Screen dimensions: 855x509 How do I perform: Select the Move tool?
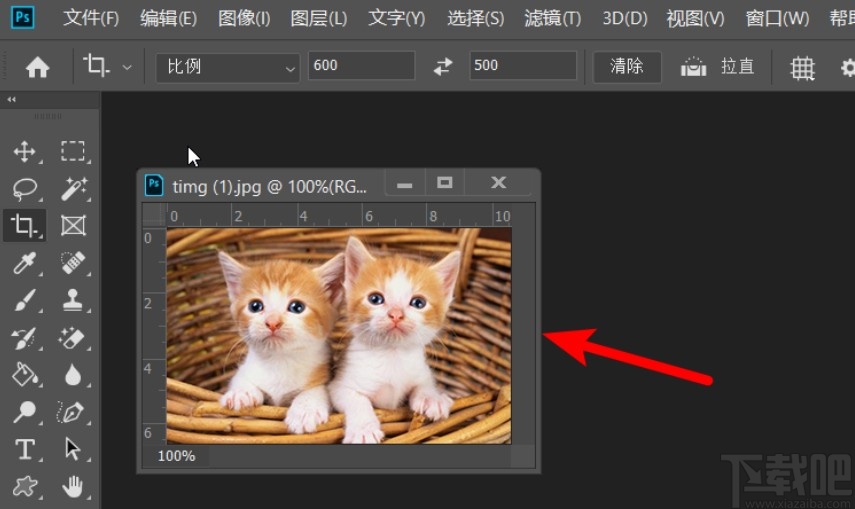[24, 152]
